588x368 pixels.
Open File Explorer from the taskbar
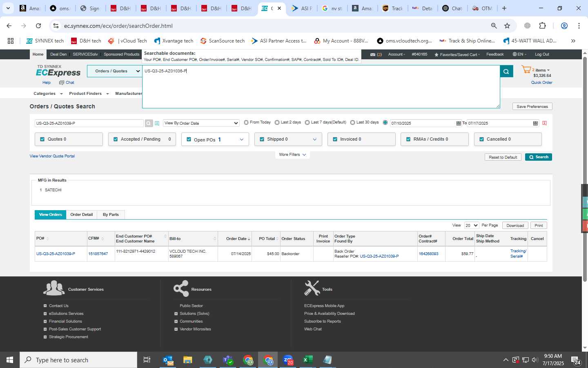(188, 360)
